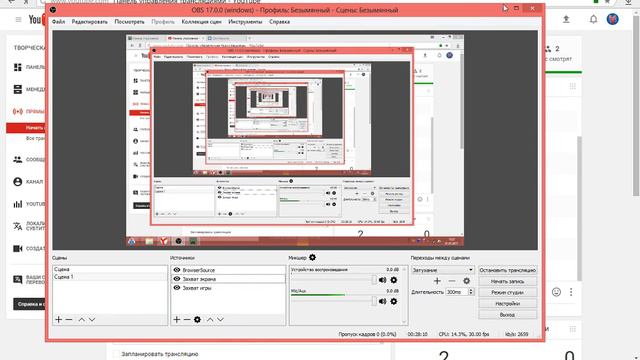Move source up in the Источники panel
The image size is (640, 360).
pyautogui.click(x=210, y=320)
